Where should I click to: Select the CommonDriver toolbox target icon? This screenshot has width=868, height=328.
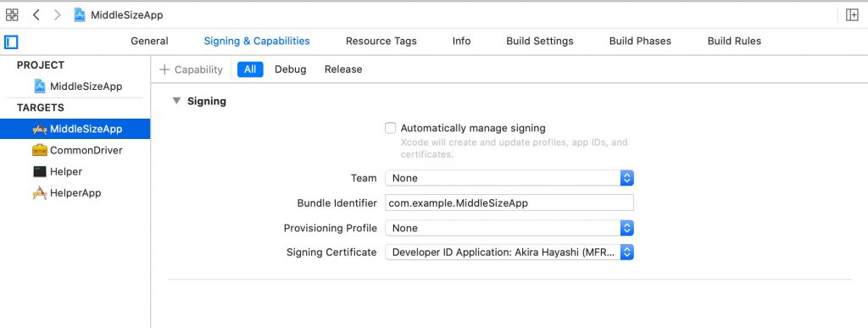tap(39, 150)
